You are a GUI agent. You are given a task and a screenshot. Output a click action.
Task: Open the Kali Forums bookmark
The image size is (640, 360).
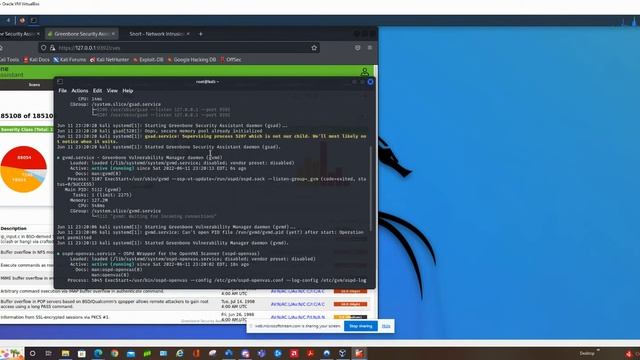[69, 60]
